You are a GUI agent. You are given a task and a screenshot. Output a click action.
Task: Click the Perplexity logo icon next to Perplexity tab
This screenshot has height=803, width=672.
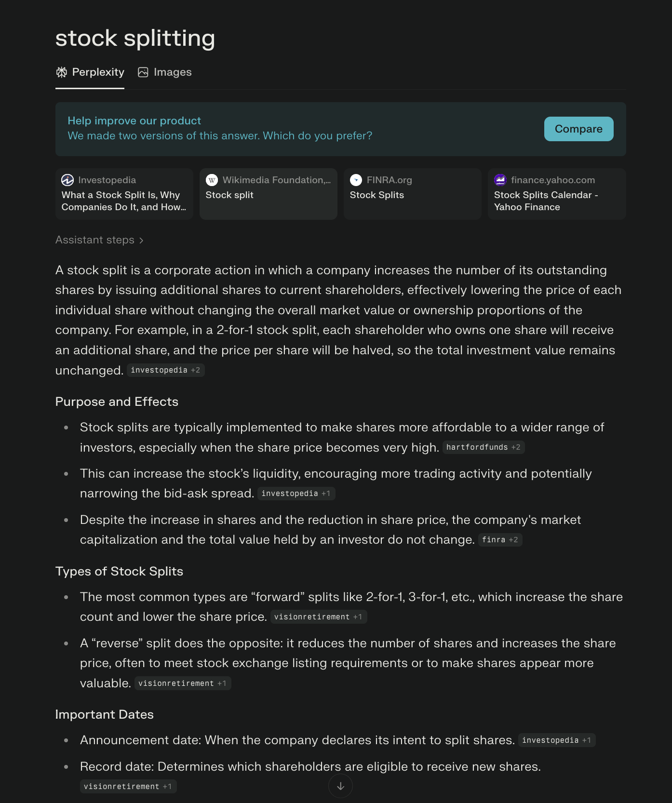click(62, 72)
